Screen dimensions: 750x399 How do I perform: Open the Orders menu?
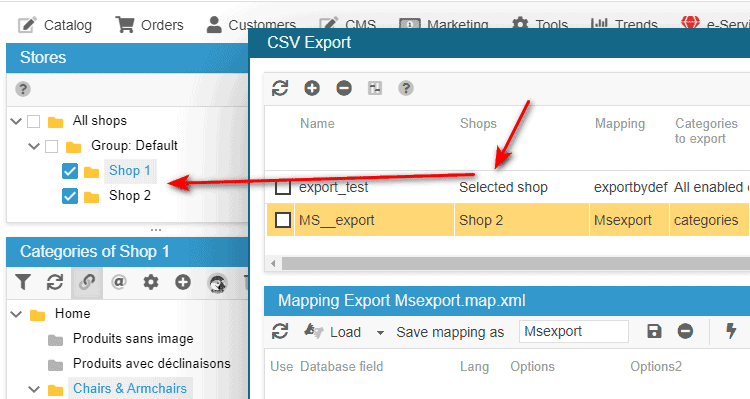(149, 25)
